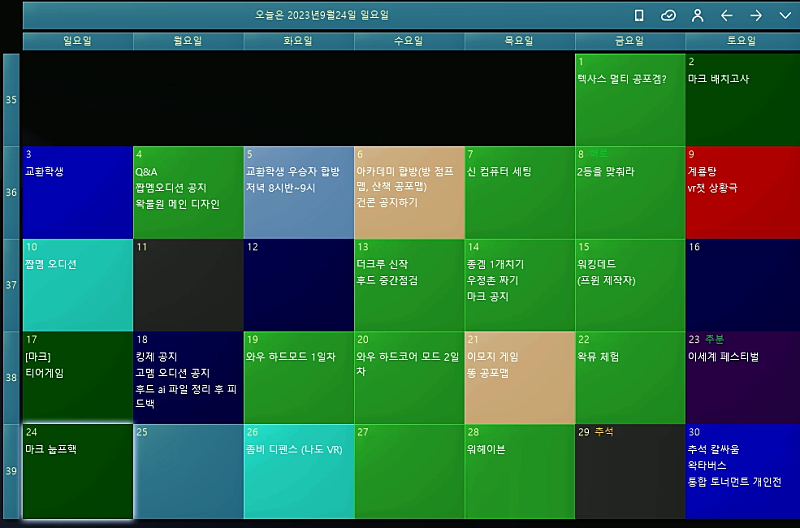Open 워헤이븐 event on day 28

tap(486, 449)
